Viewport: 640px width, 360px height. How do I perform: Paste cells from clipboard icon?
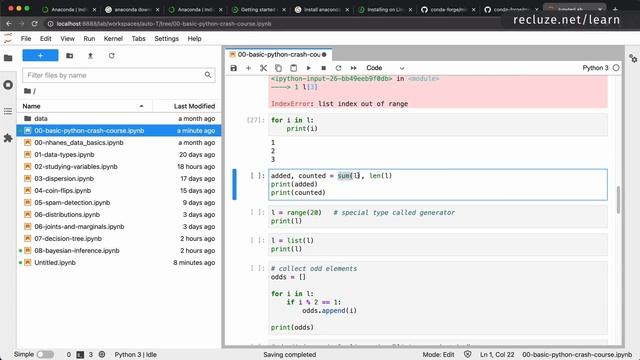pos(293,68)
